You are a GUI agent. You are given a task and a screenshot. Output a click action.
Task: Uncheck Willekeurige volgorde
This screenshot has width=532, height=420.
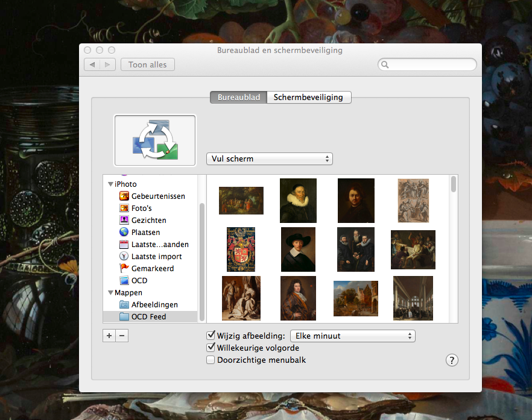tap(211, 348)
